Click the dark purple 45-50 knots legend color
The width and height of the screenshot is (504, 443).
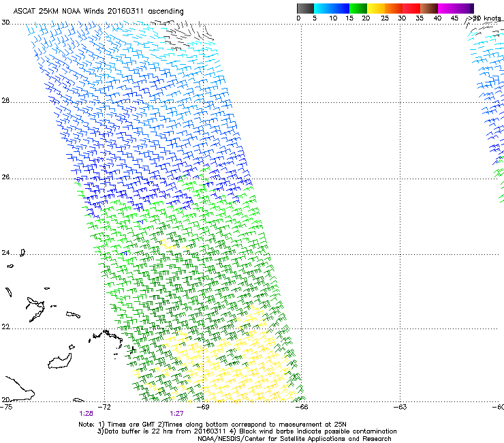point(464,8)
